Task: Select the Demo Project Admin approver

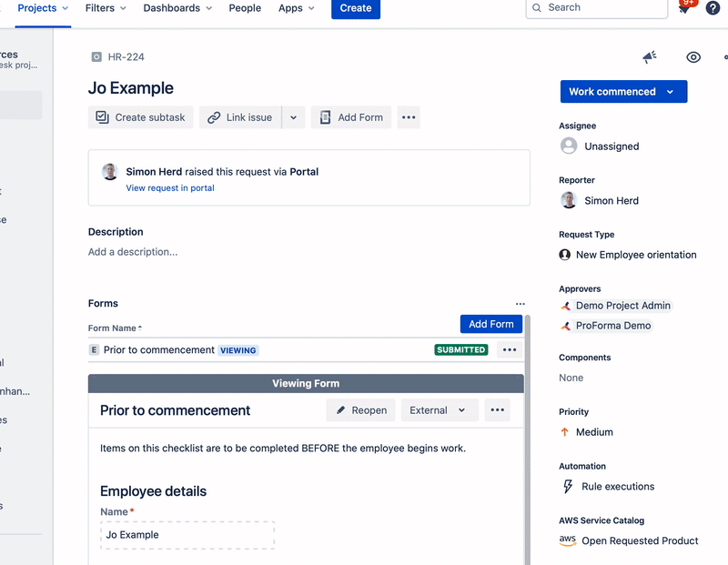Action: pyautogui.click(x=617, y=306)
